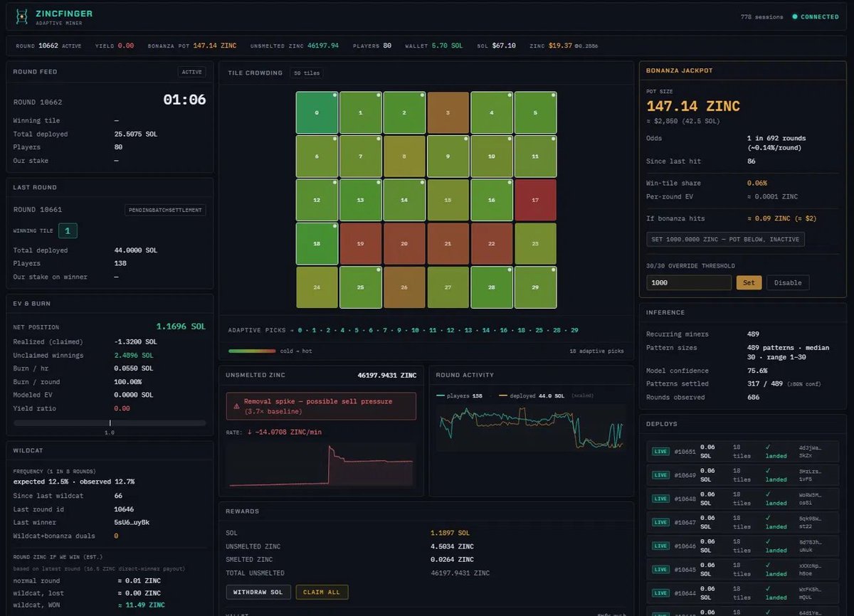Click the cold to hot gradient legend bar

pos(252,351)
